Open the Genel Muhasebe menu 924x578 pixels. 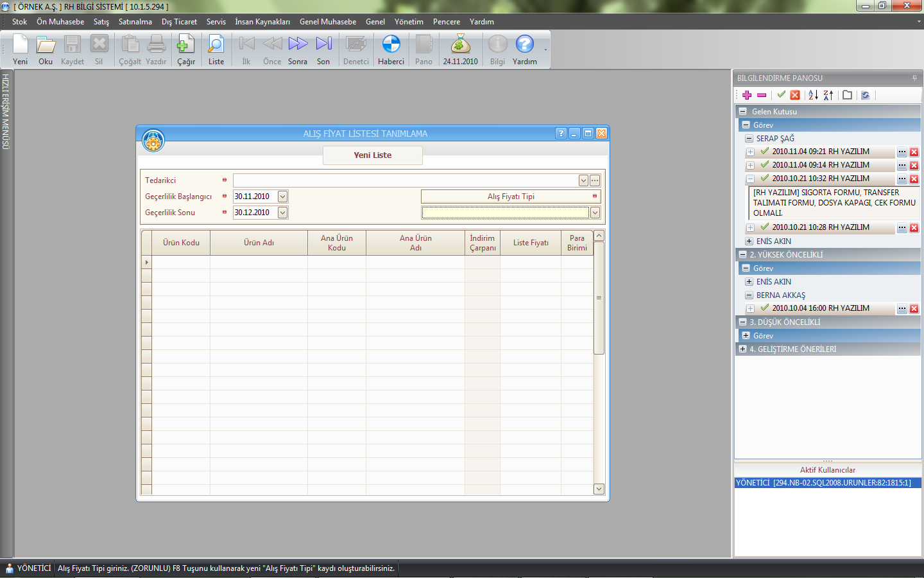point(327,22)
